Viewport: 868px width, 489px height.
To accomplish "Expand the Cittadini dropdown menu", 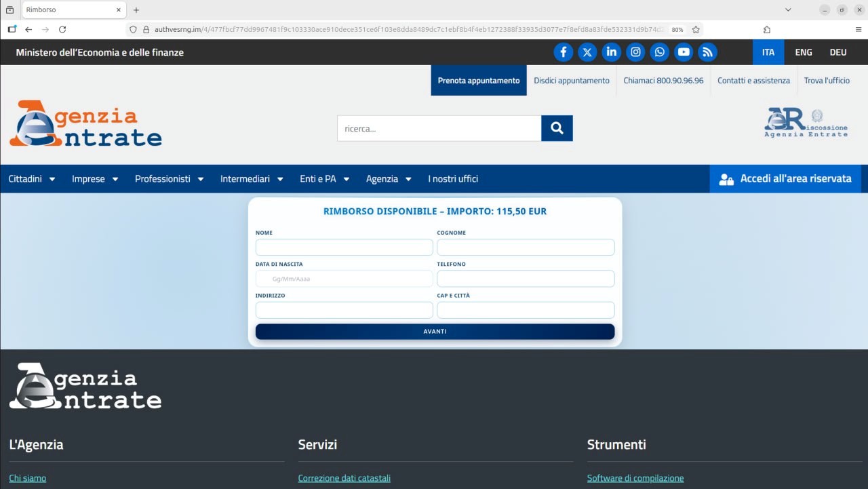I will point(32,179).
